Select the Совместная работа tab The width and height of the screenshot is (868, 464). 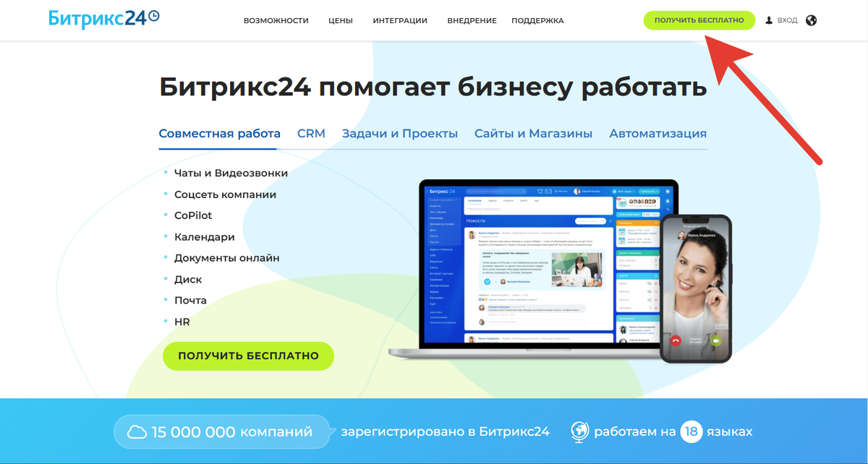click(x=219, y=134)
